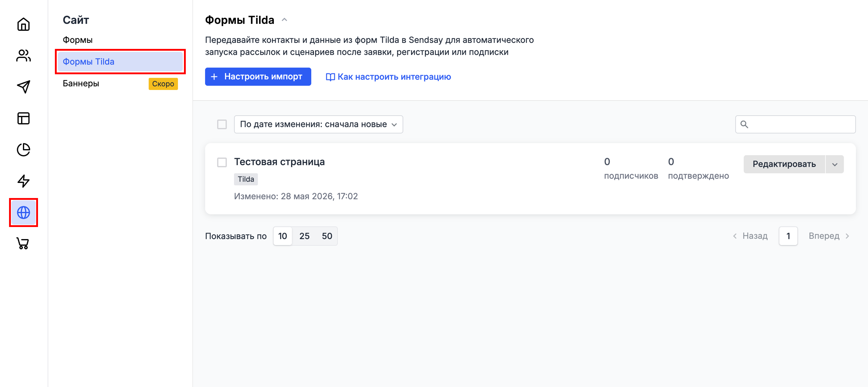
Task: Click the Сайт sidebar heading
Action: (76, 20)
